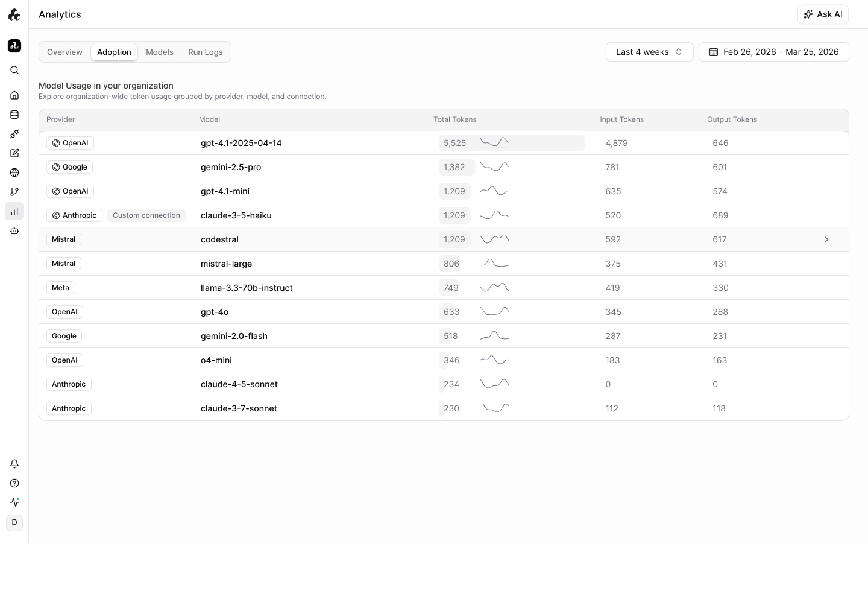Click OpenAI badge in o4-mini row
The width and height of the screenshot is (868, 599).
[64, 360]
